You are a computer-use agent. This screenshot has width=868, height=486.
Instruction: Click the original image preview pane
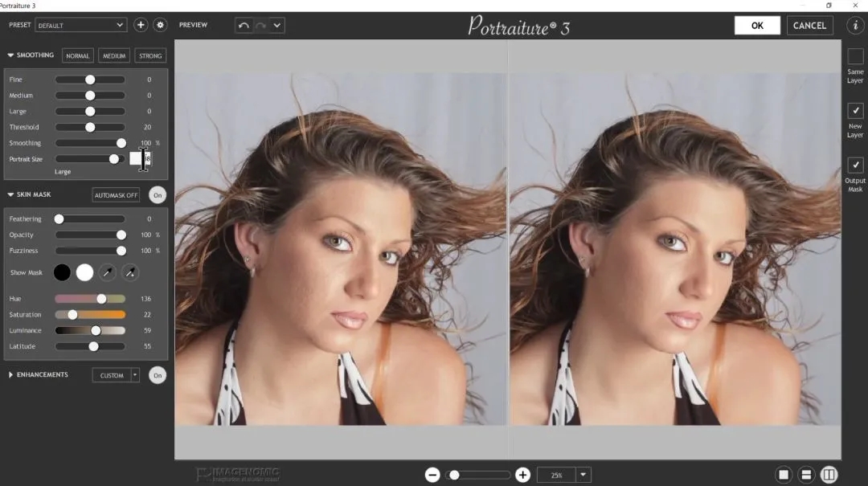click(341, 249)
